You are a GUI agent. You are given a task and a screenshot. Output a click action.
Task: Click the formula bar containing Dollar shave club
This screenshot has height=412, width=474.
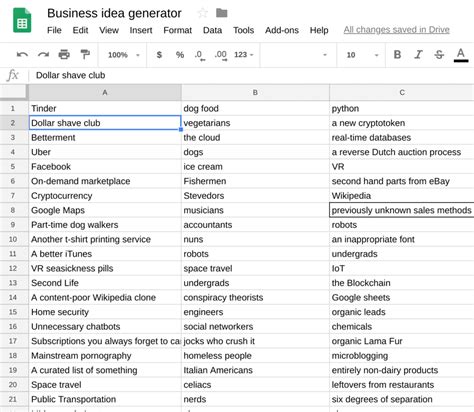251,75
